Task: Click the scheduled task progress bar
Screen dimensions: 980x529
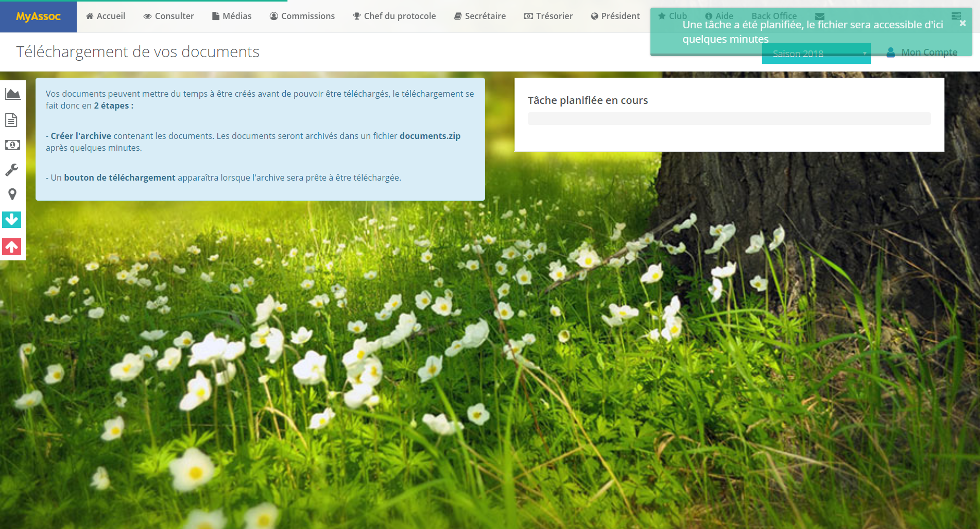Action: coord(729,119)
